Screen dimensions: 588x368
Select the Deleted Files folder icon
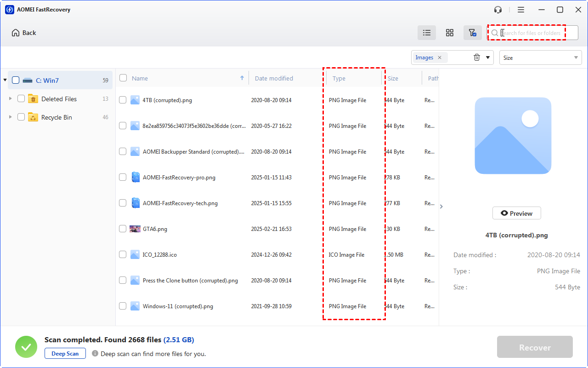coord(33,99)
